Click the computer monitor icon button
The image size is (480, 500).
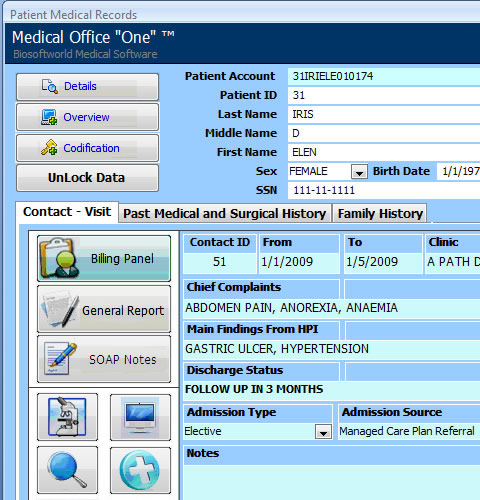tap(140, 417)
